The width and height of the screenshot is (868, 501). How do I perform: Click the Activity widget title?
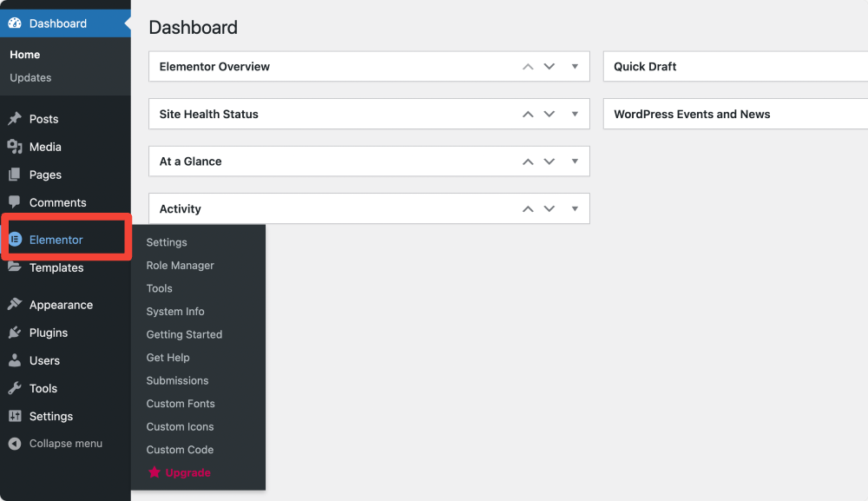180,208
